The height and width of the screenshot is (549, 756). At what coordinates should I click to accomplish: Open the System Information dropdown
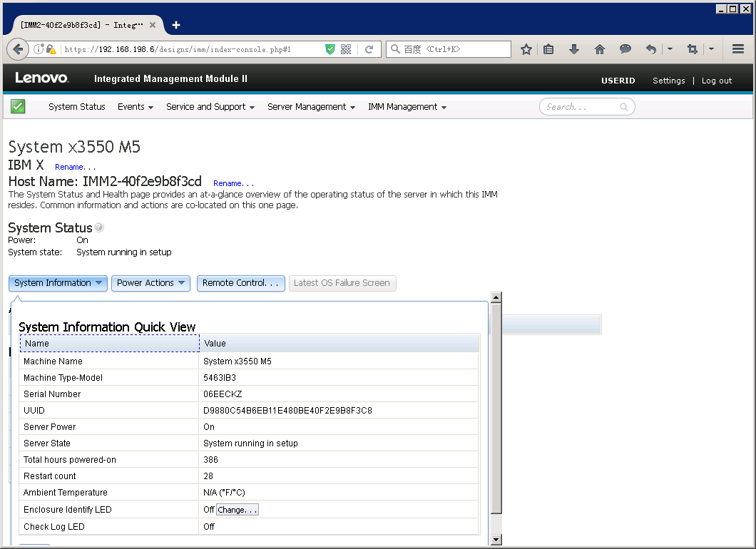[x=58, y=283]
